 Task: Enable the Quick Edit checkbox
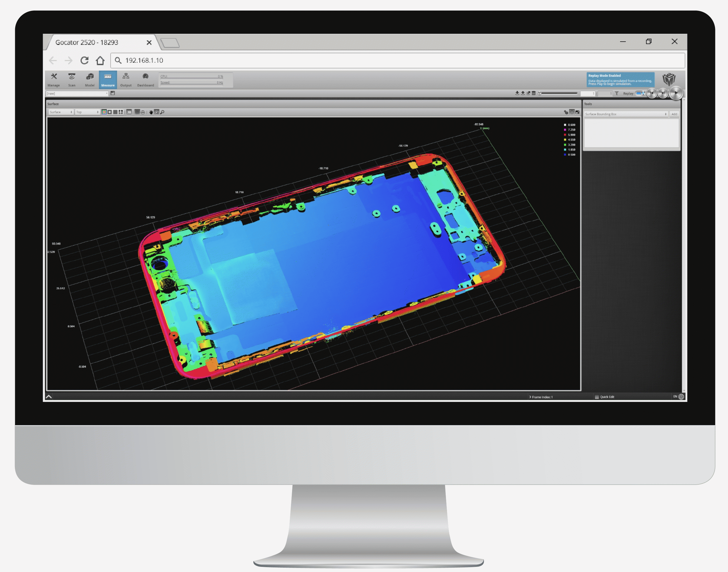pyautogui.click(x=597, y=397)
